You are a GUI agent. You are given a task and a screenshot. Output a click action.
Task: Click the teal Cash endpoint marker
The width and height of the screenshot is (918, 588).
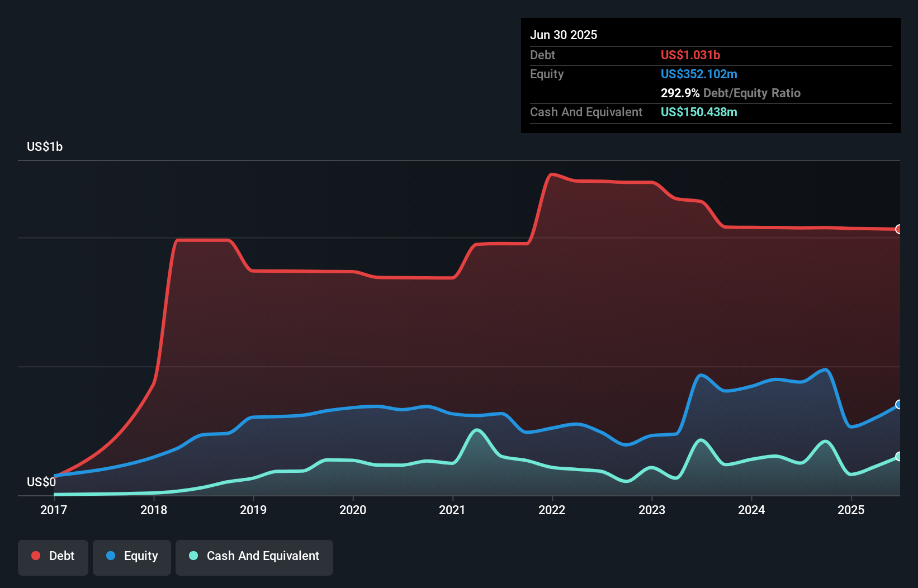click(899, 457)
